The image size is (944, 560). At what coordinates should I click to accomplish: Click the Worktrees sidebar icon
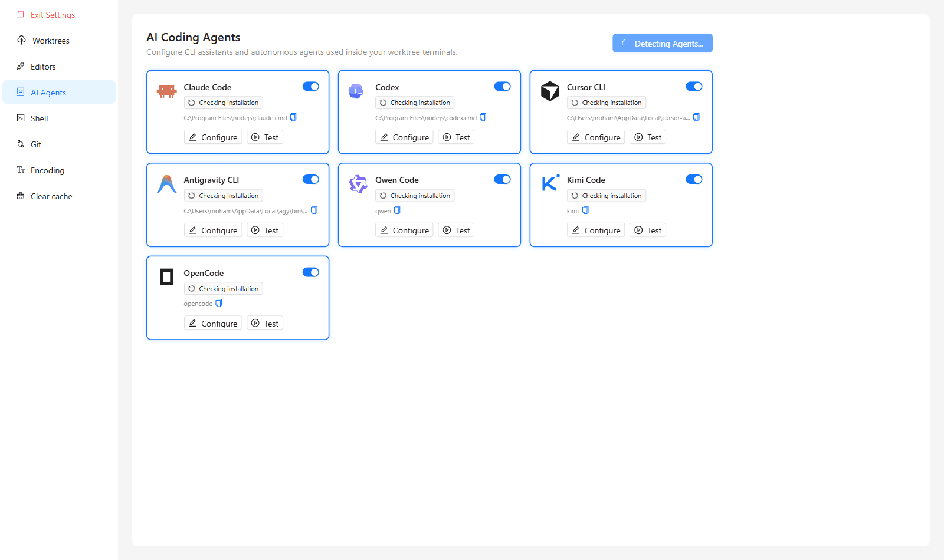click(x=21, y=40)
